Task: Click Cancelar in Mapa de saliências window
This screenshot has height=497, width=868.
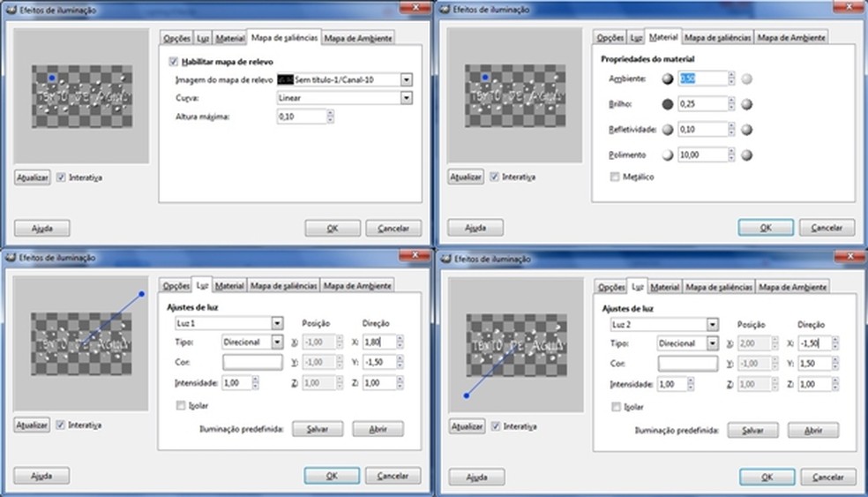Action: coord(393,229)
